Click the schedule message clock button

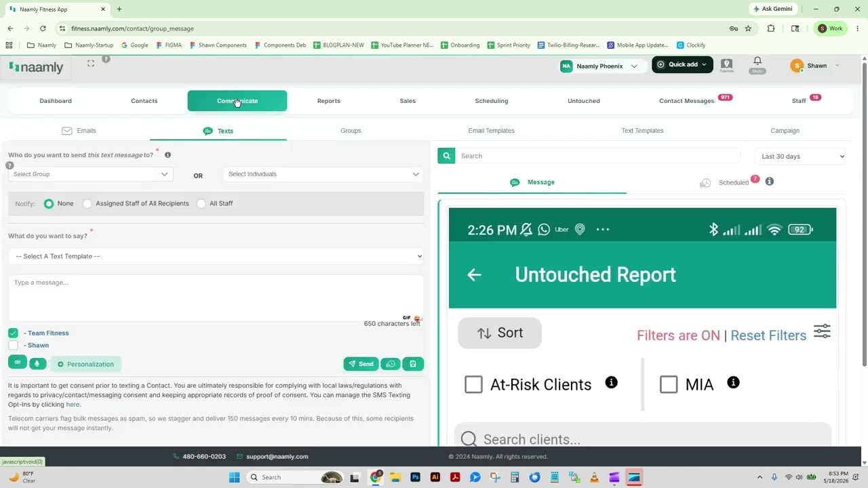(x=391, y=364)
